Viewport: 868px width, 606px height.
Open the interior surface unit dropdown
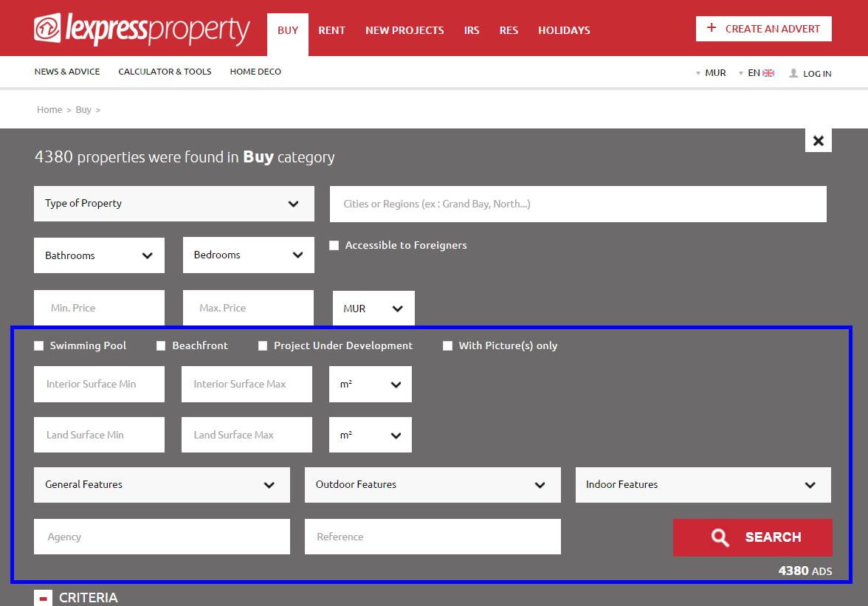point(371,384)
